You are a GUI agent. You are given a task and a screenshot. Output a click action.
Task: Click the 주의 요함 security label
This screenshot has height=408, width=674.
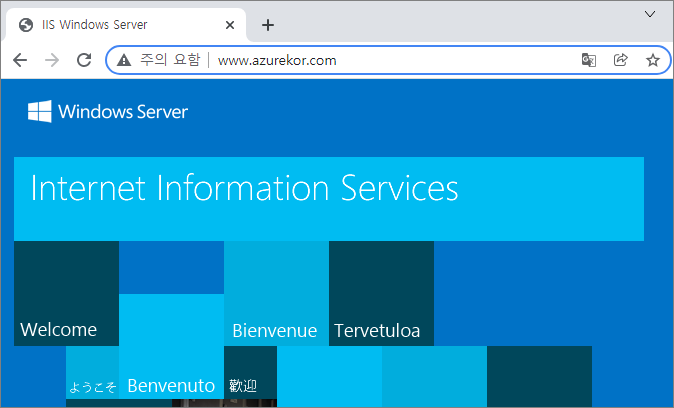(x=170, y=60)
